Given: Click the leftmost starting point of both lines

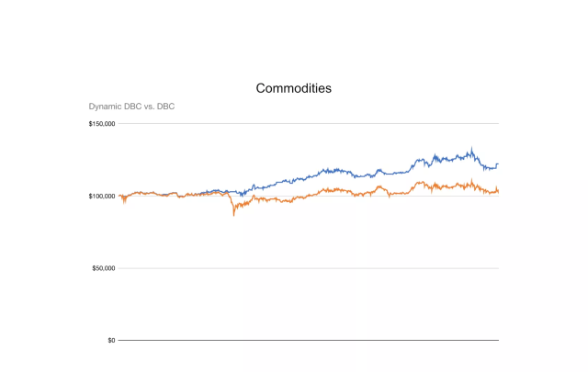Looking at the screenshot, I should (119, 196).
